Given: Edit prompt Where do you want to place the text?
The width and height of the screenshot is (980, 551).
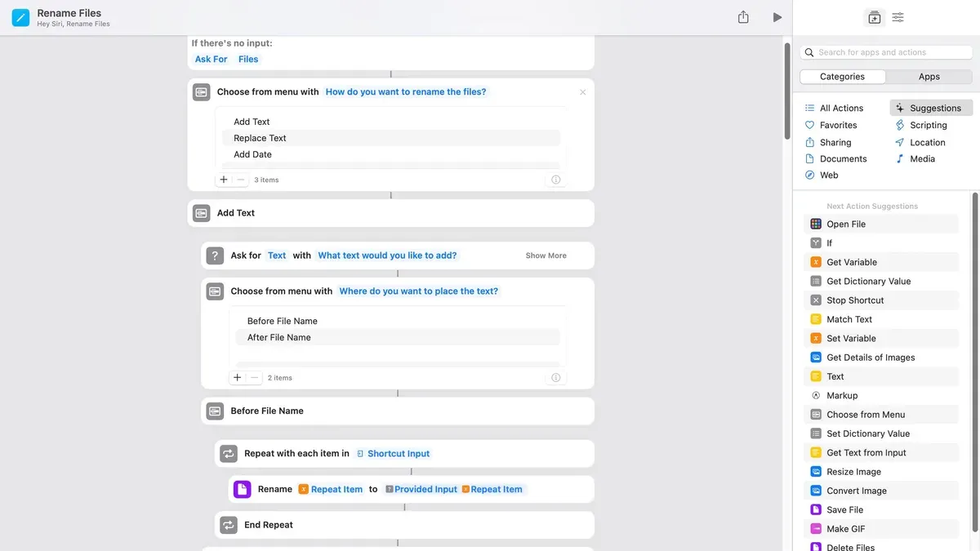Looking at the screenshot, I should pyautogui.click(x=418, y=291).
